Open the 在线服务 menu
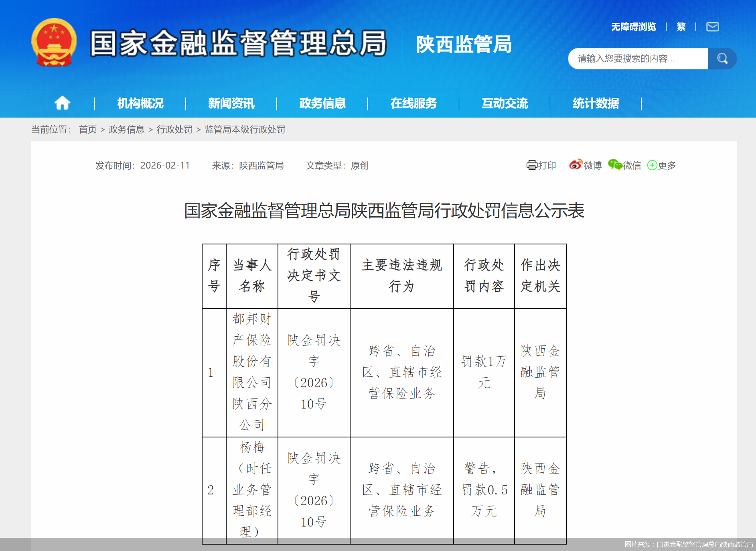Screen dimensions: 756x551 413,103
